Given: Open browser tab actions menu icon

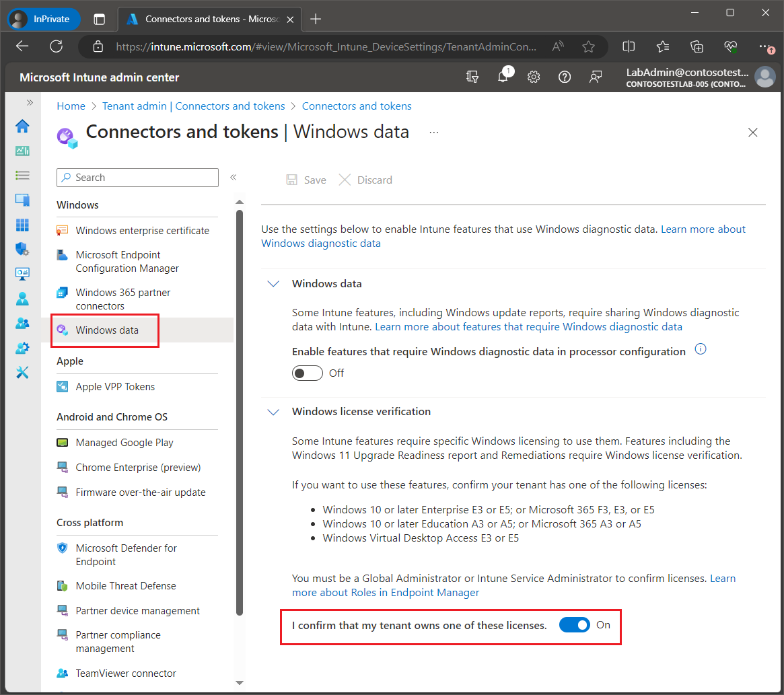Looking at the screenshot, I should (x=100, y=19).
